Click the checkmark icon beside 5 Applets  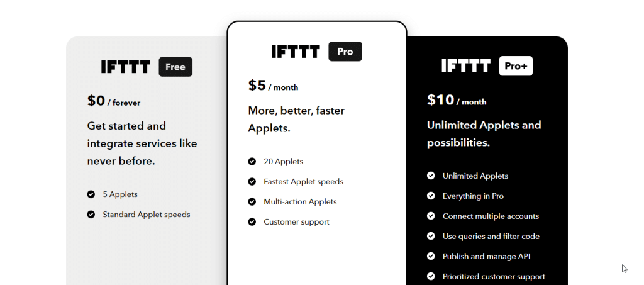[x=91, y=194]
